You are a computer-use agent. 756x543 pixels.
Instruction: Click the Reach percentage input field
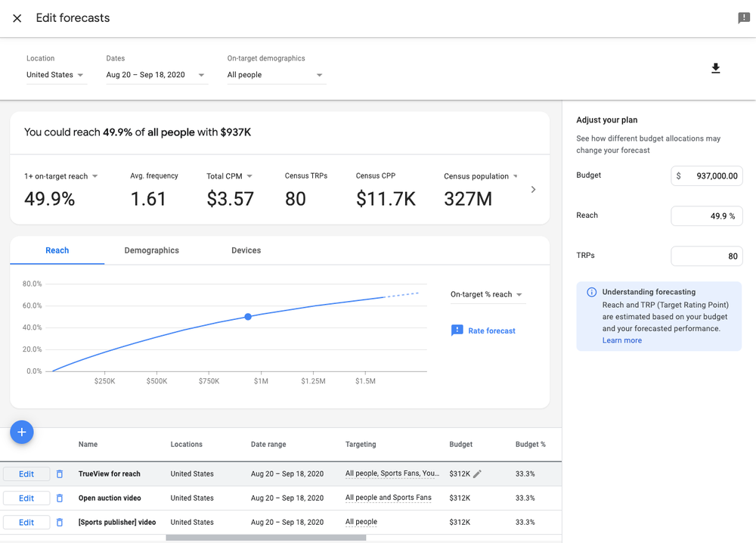(707, 216)
